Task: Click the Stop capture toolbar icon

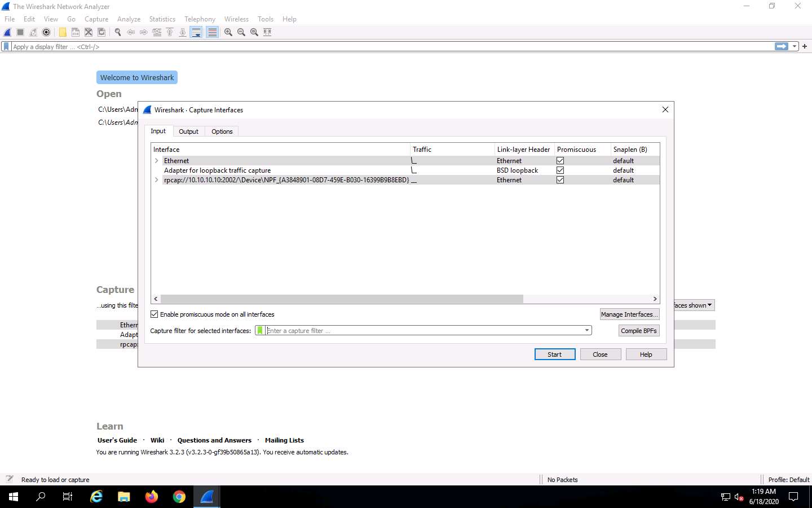Action: point(20,32)
